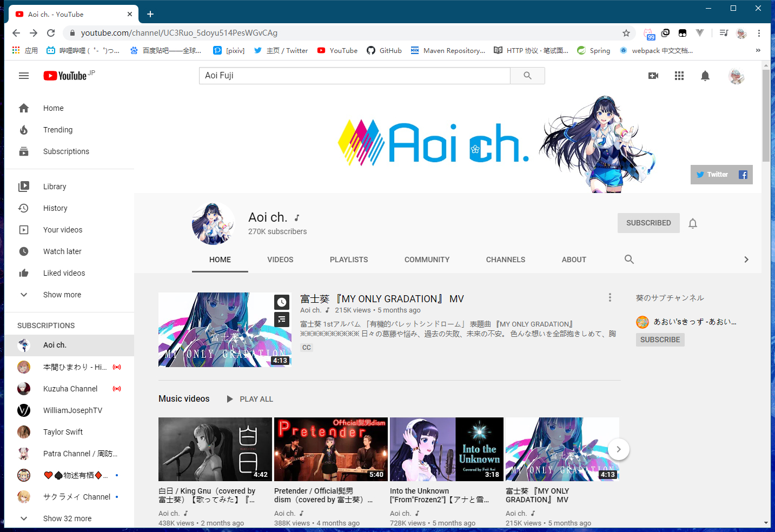
Task: Open Patra Channel subscription
Action: coord(69,454)
